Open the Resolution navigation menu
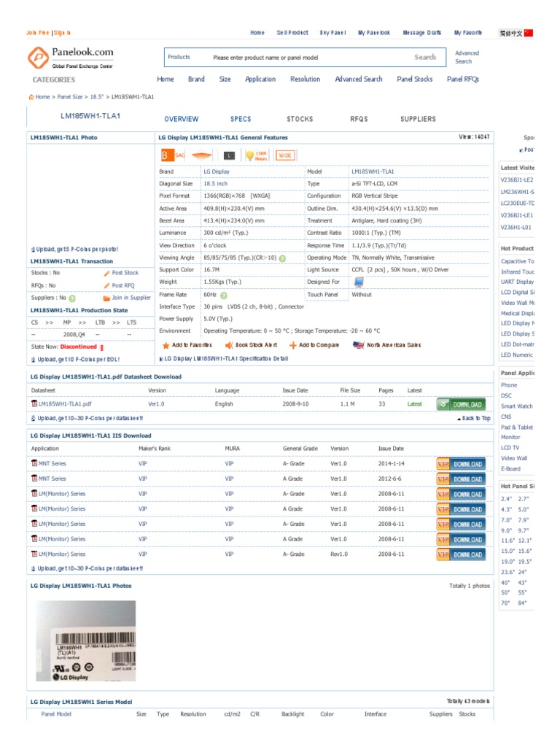The height and width of the screenshot is (747, 560). (x=306, y=79)
